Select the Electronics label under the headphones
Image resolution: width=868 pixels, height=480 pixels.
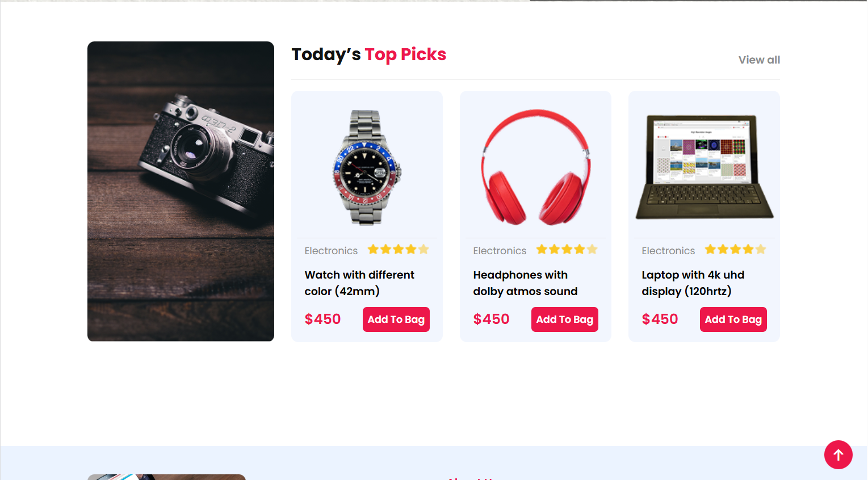pyautogui.click(x=500, y=250)
